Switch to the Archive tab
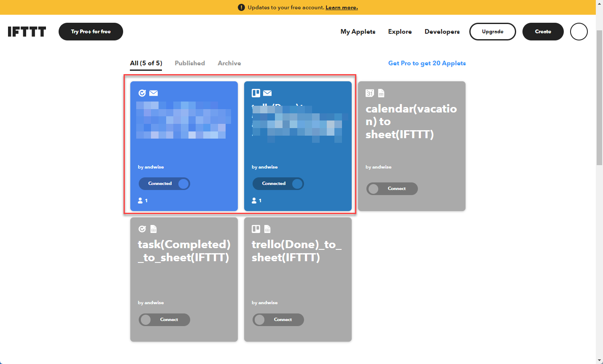 pyautogui.click(x=229, y=63)
